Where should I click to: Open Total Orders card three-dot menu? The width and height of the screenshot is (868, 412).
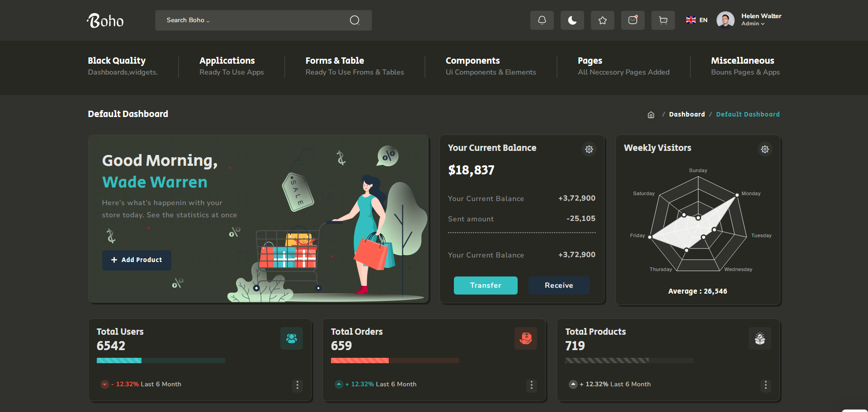[531, 385]
